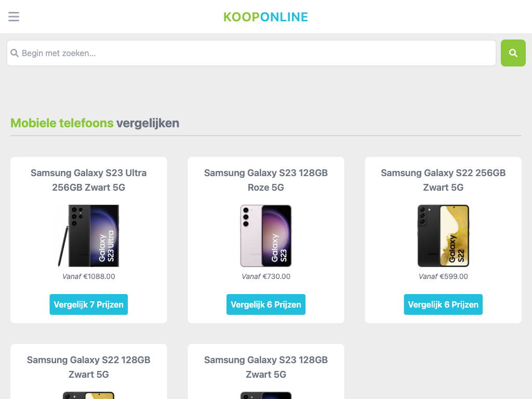The height and width of the screenshot is (399, 532).
Task: Open Samsung Galaxy S23 128GB Roze title
Action: click(265, 180)
